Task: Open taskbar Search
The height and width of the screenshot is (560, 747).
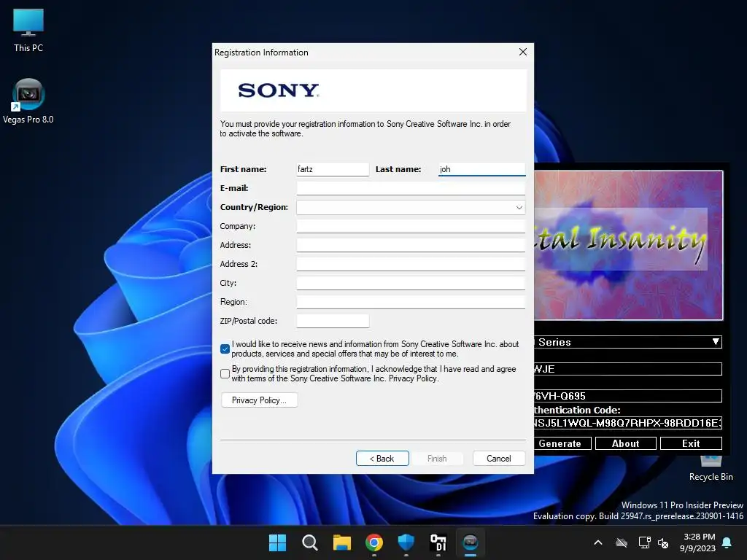Action: pos(309,542)
